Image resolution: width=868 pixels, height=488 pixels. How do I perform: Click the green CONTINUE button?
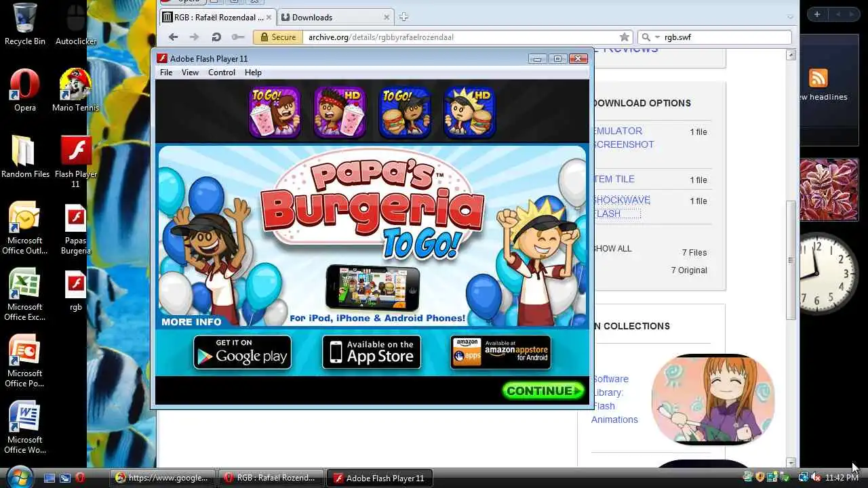coord(543,390)
